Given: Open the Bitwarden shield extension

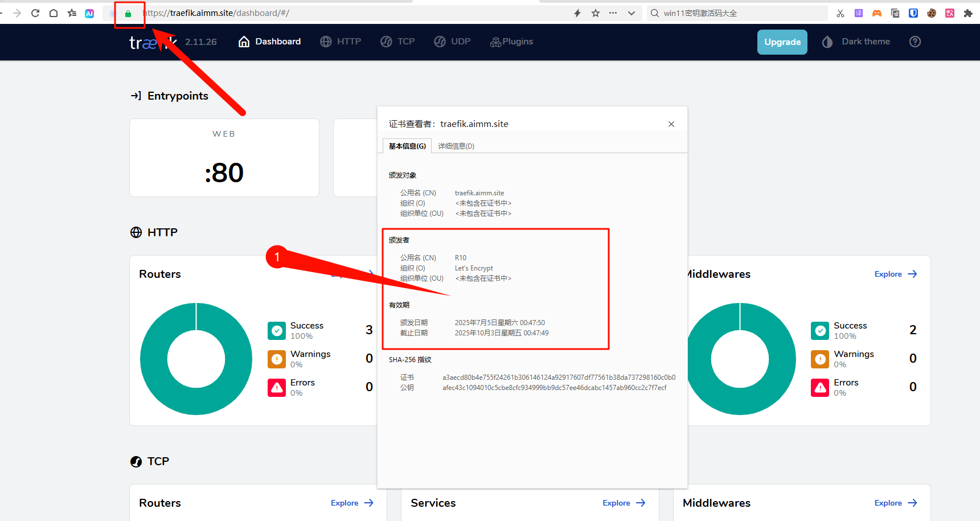Looking at the screenshot, I should coord(913,13).
